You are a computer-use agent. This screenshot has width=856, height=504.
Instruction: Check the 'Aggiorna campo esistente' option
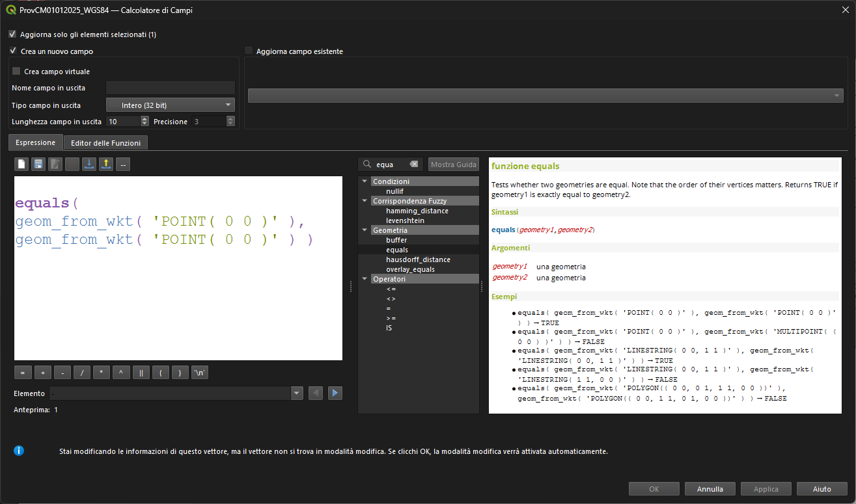249,51
